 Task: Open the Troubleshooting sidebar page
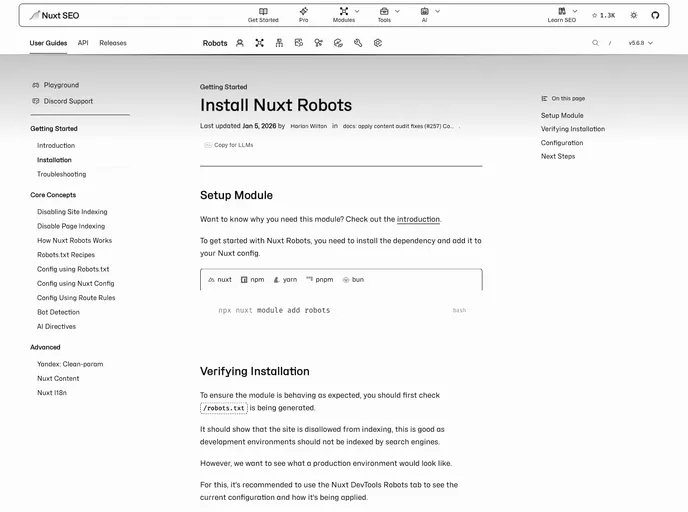click(61, 174)
